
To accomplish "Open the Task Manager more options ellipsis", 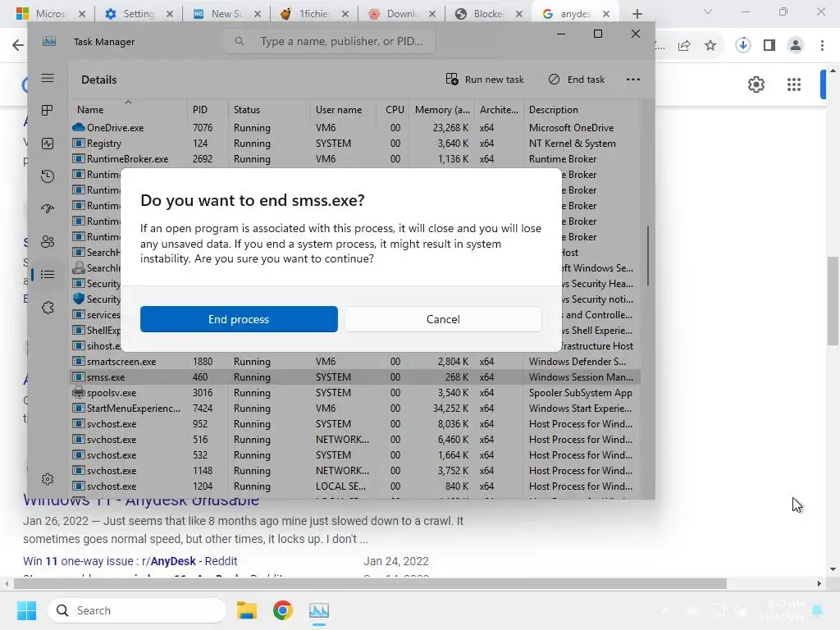I will pos(633,80).
